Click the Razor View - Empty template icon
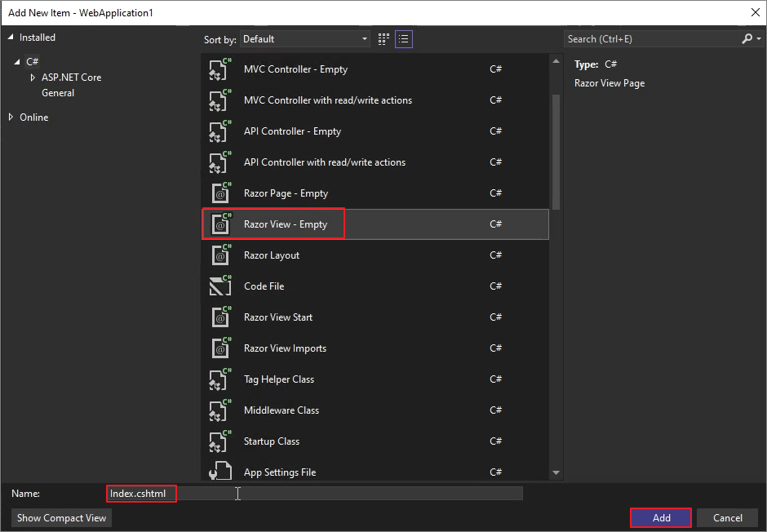 click(221, 224)
